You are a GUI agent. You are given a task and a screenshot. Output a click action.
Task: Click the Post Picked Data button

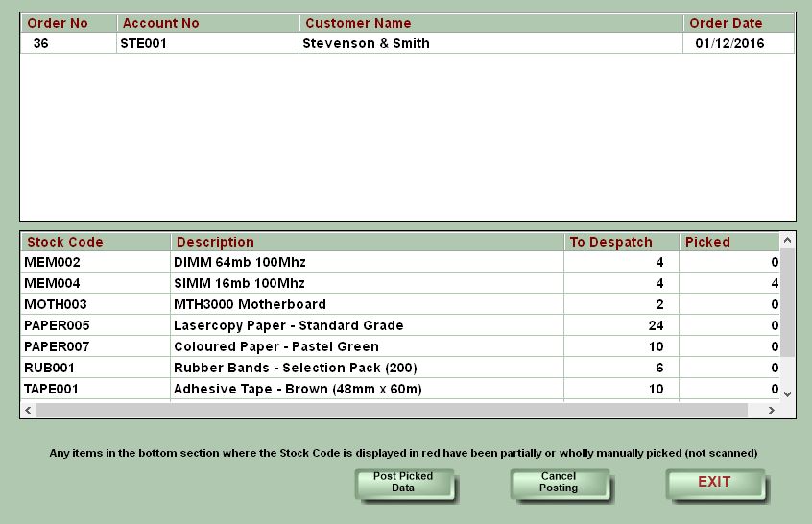pyautogui.click(x=404, y=483)
